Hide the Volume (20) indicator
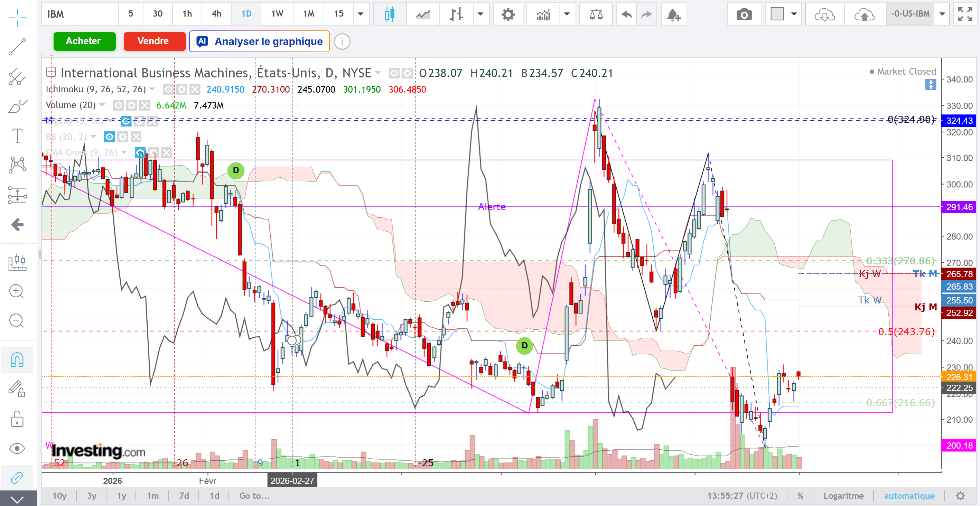Viewport: 980px width, 506px height. (x=118, y=105)
